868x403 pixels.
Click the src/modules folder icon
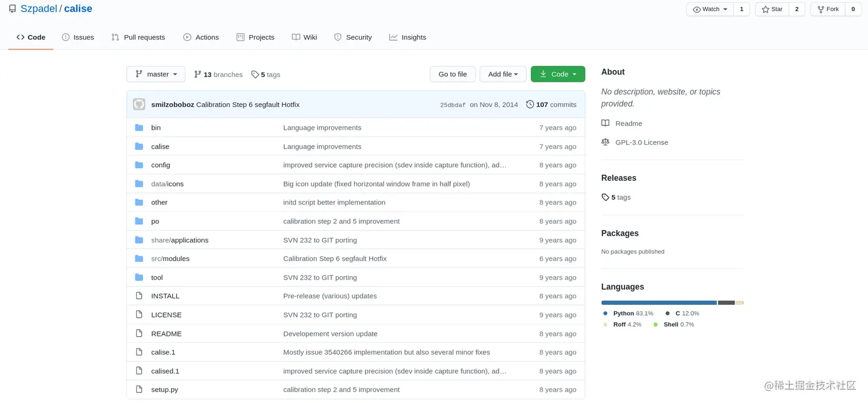tap(139, 258)
